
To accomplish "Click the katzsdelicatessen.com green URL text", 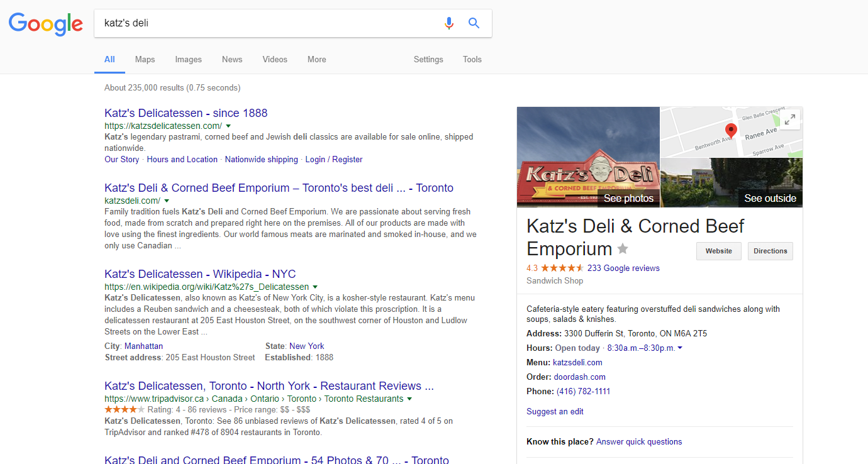I will (x=163, y=126).
